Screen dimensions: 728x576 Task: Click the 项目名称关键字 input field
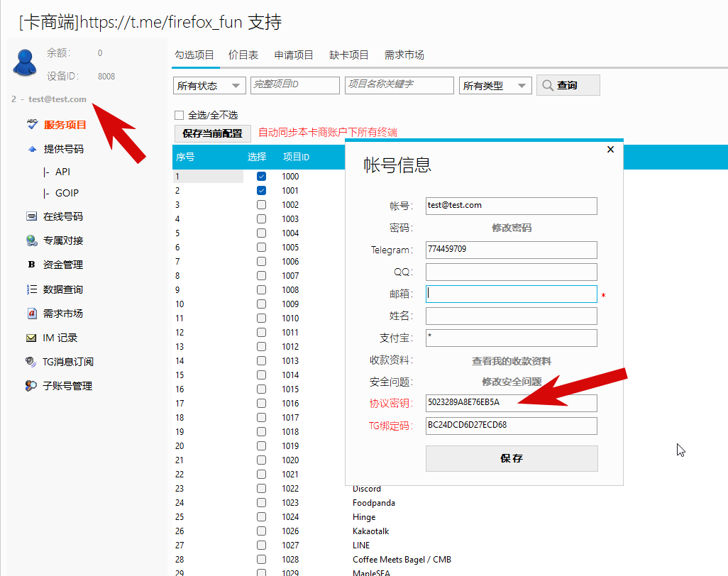click(x=399, y=85)
